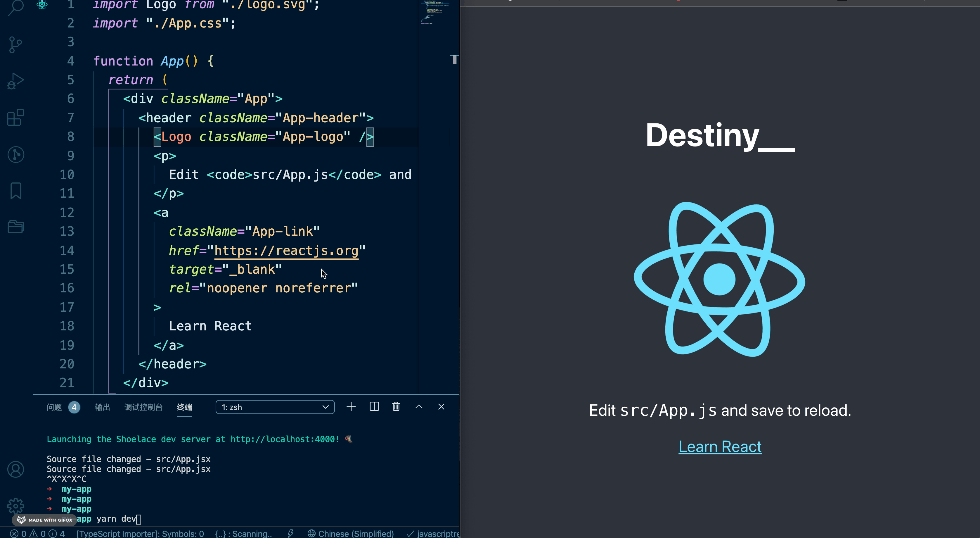Open the Run and Debug view
The height and width of the screenshot is (538, 980).
(x=15, y=81)
